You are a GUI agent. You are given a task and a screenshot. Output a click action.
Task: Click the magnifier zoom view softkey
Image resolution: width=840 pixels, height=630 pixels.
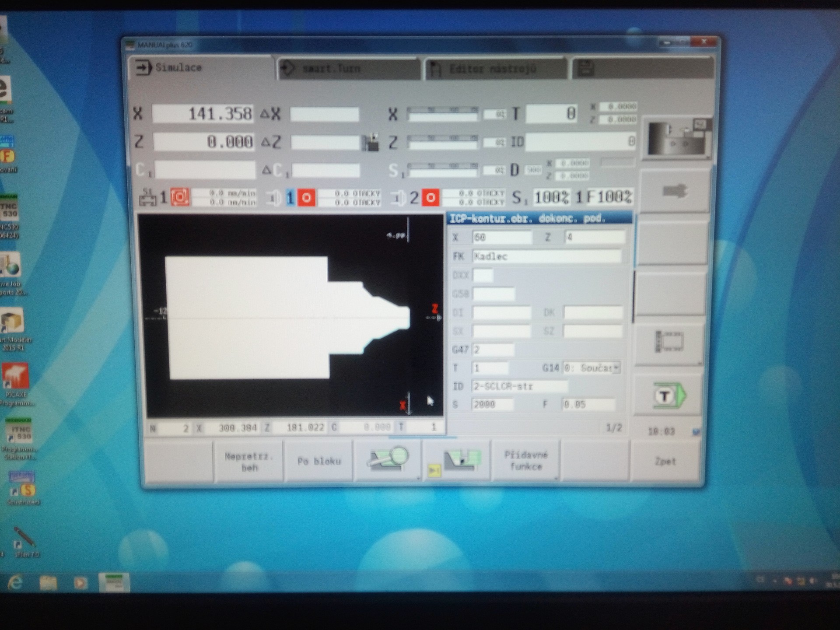click(388, 460)
